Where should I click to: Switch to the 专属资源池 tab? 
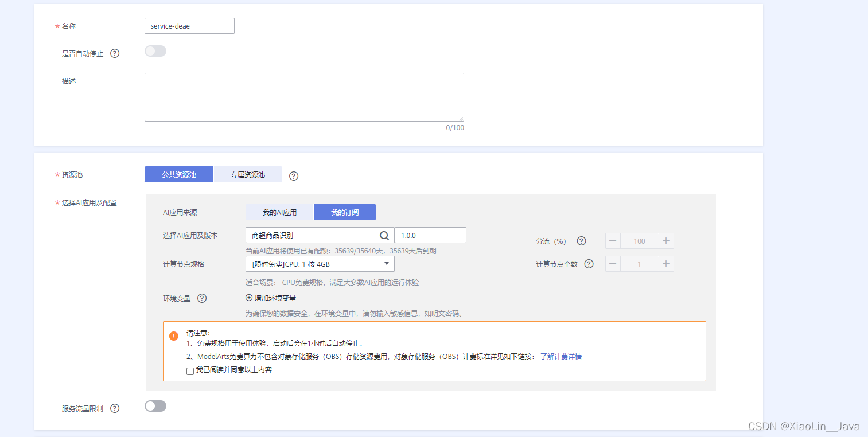pos(247,174)
